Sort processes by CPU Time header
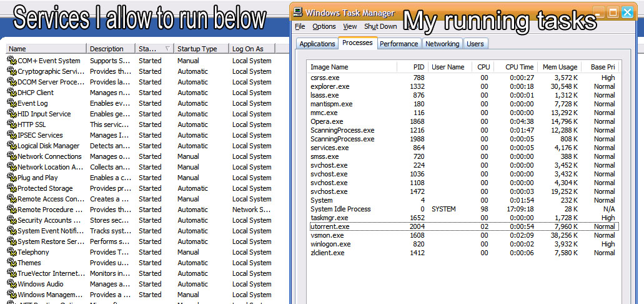The height and width of the screenshot is (304, 644). coord(515,67)
